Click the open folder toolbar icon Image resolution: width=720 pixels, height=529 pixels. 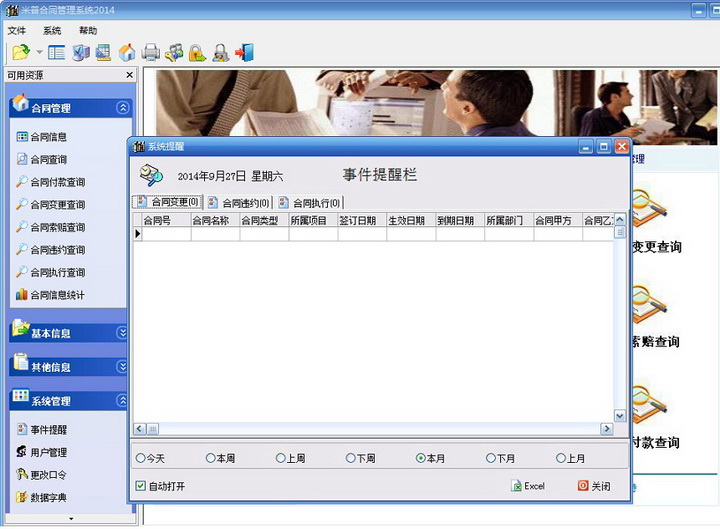pos(21,52)
